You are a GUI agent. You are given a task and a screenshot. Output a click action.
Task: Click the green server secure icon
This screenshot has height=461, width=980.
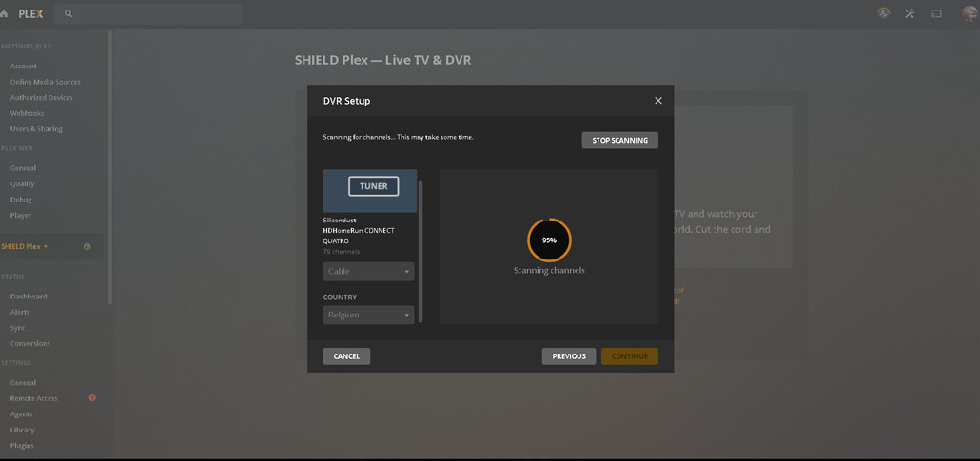[x=87, y=247]
